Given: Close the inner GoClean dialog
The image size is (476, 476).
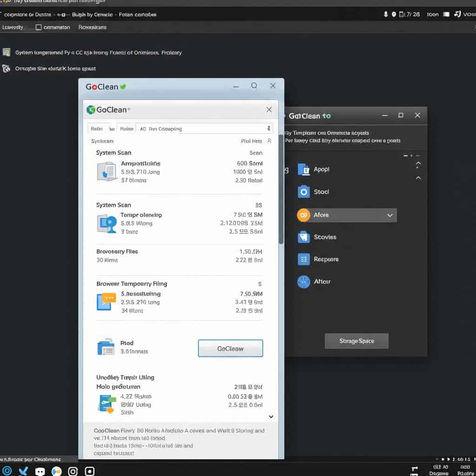Looking at the screenshot, I should pyautogui.click(x=269, y=110).
